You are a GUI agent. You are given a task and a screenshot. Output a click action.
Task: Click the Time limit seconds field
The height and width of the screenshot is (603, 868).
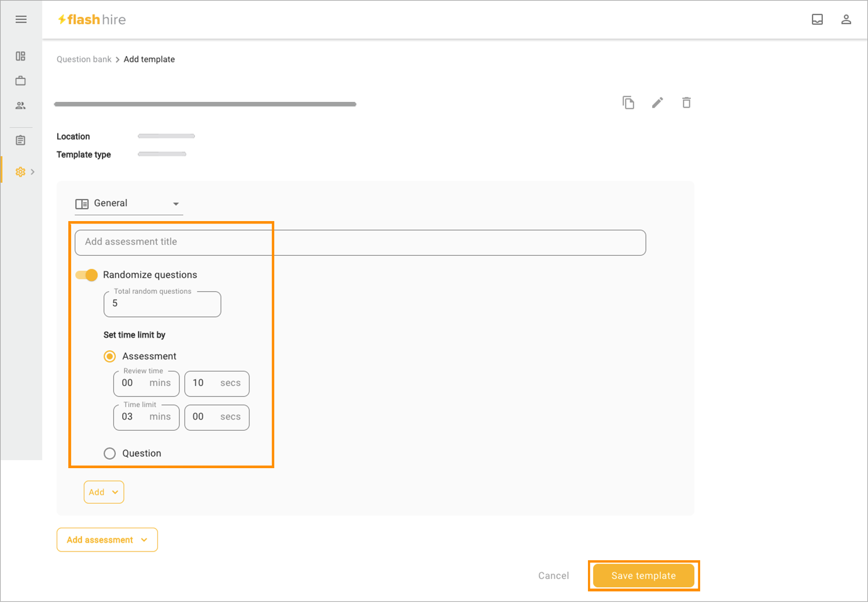pos(217,417)
